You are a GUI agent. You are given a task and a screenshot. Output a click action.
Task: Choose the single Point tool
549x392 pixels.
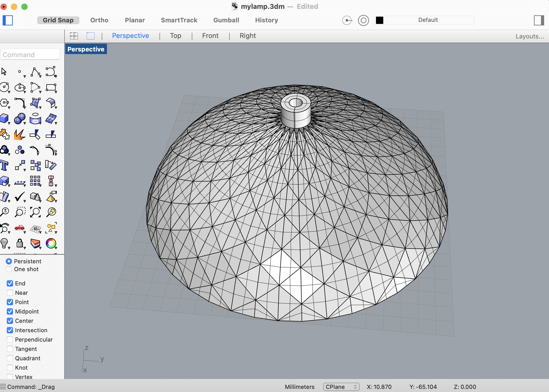(x=20, y=72)
